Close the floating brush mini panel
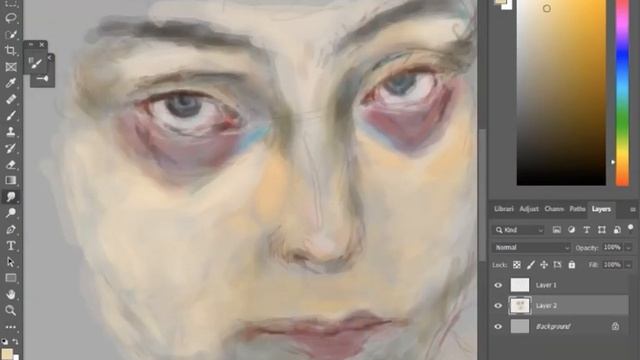The width and height of the screenshot is (640, 360). (x=42, y=44)
